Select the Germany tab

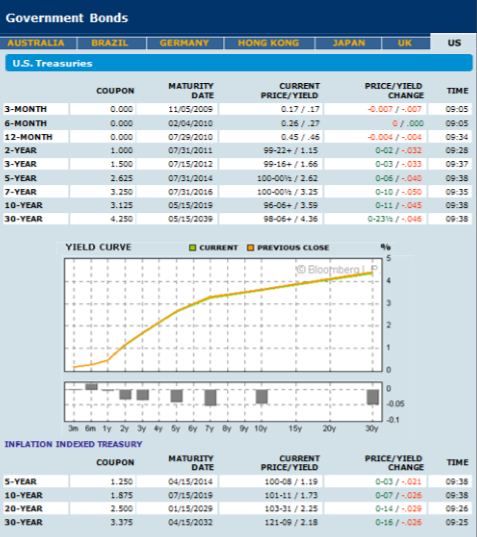click(184, 43)
